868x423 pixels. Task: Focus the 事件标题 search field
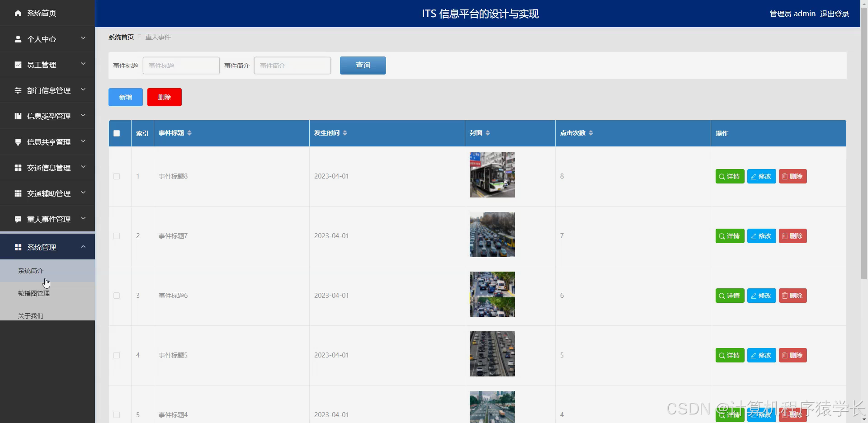[181, 66]
